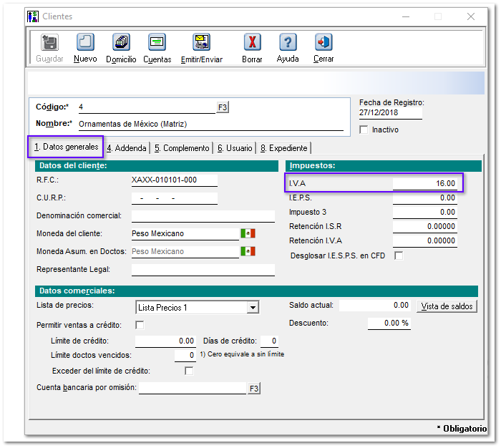Expand the Lista de precios dropdown
Viewport: 501px width, 448px height.
click(252, 308)
